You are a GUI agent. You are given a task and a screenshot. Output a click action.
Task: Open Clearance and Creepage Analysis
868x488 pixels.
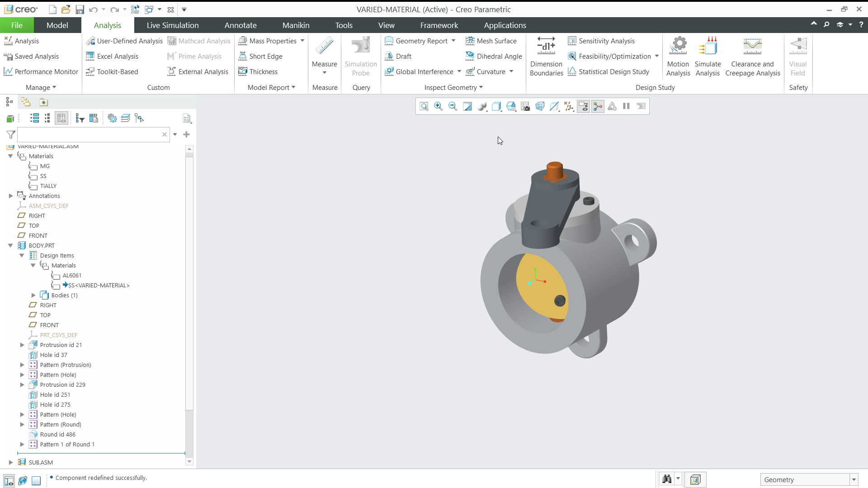coord(753,56)
